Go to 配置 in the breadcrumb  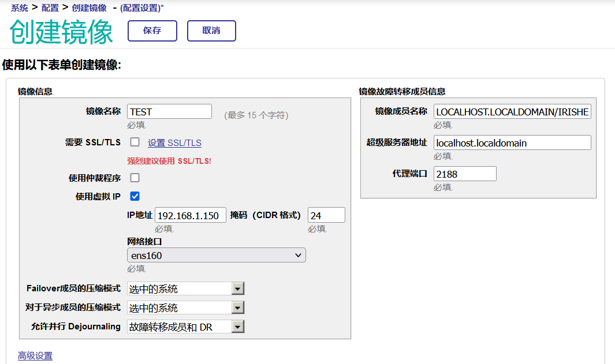[50, 8]
